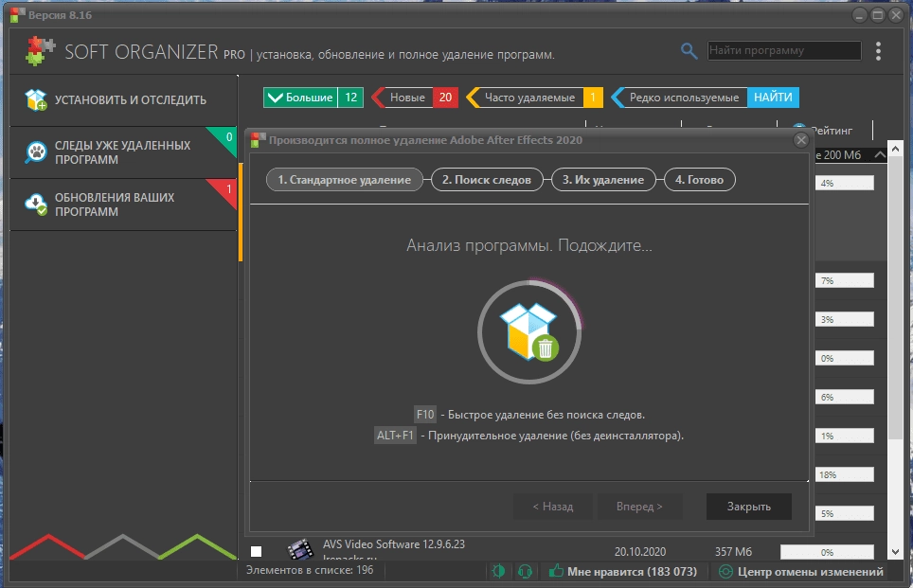
Task: Click the magnifying glass search icon
Action: 689,51
